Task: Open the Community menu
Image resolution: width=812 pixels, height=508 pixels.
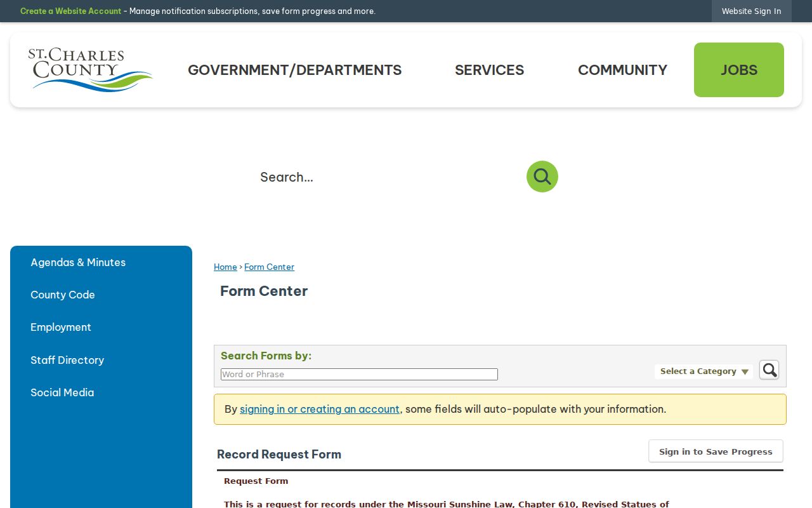Action: click(622, 70)
